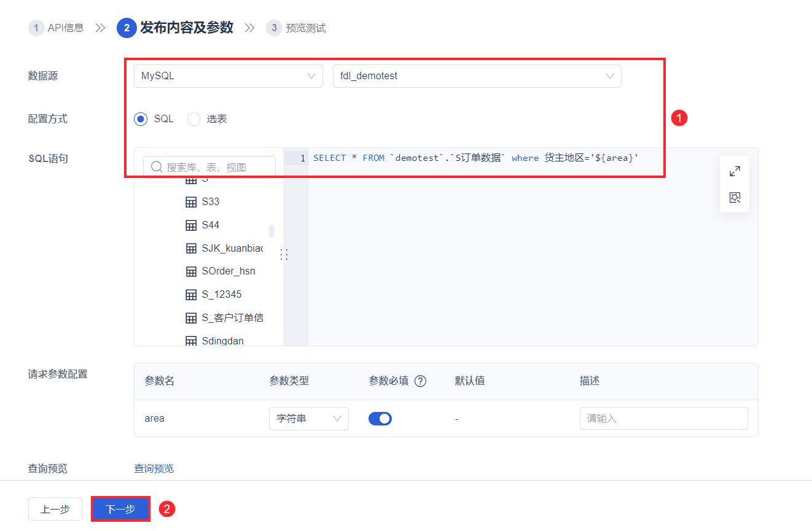Click the fullscreen expand icon in SQL editor
The width and height of the screenshot is (812, 531).
(735, 171)
